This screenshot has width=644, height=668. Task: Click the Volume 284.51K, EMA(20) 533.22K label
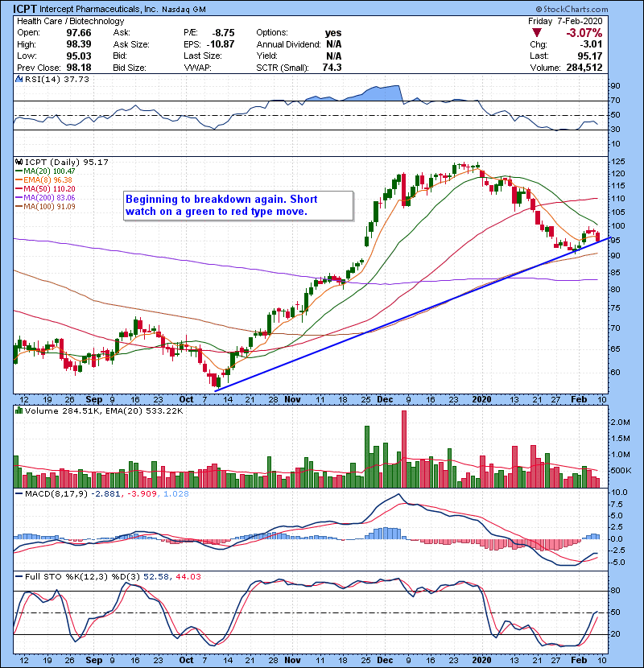click(104, 410)
